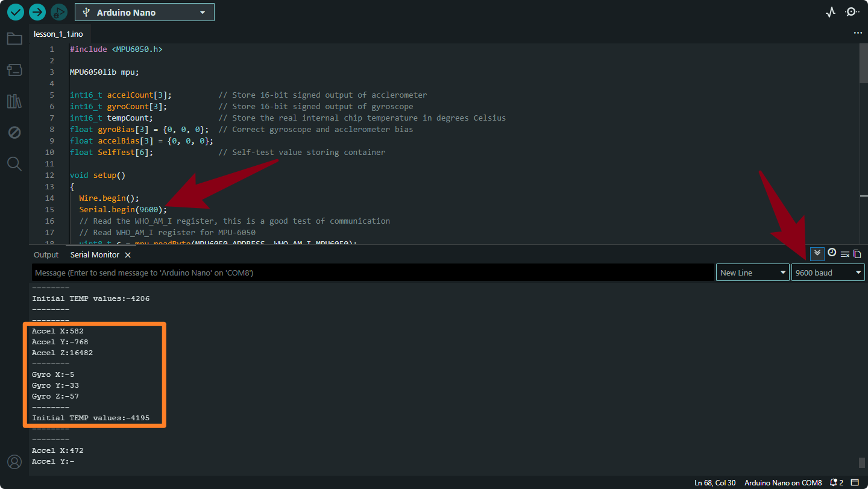Viewport: 868px width, 489px height.
Task: Open the Search sidebar panel
Action: [x=14, y=163]
